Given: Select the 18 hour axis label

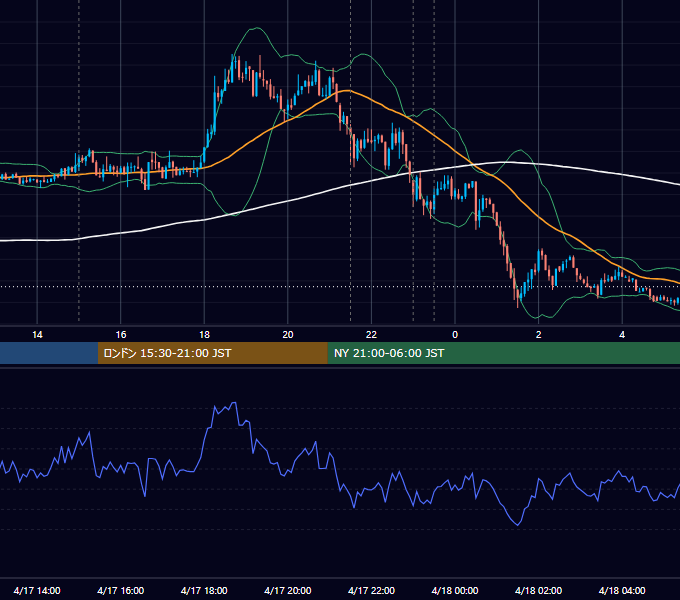Looking at the screenshot, I should coord(204,335).
